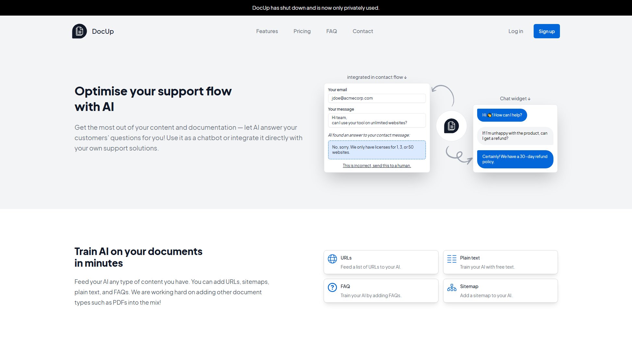Click the circular DocUp icon between panels
Screen dimensions: 632x364
[x=451, y=126]
